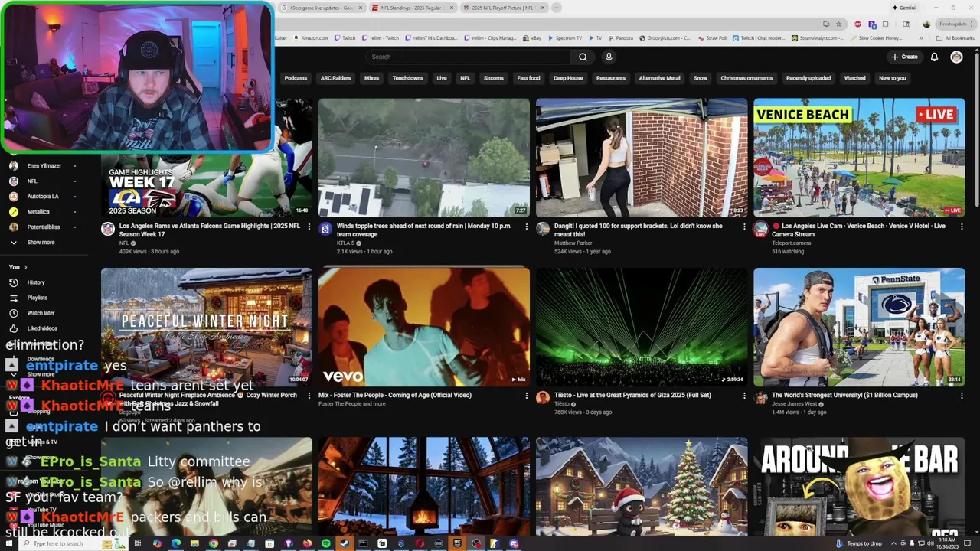Play the Tiësto Pyramids of Giza thumbnail
This screenshot has width=980, height=551.
pyautogui.click(x=642, y=327)
